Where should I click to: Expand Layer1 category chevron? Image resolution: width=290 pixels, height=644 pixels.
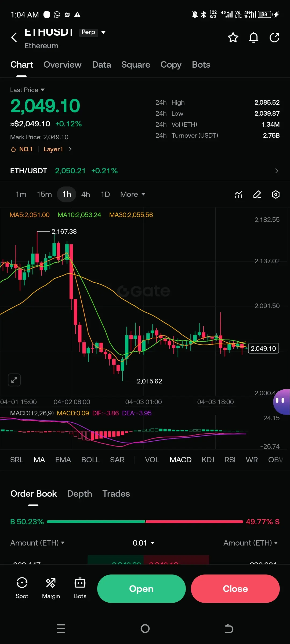(70, 149)
